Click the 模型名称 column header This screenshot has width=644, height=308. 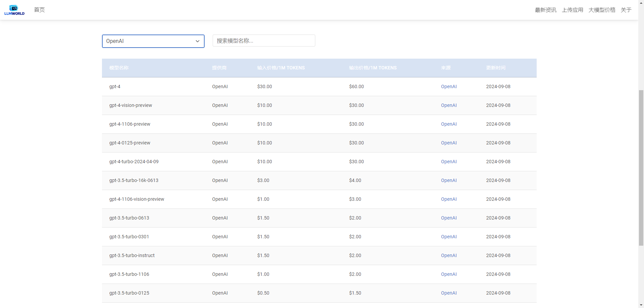click(119, 68)
